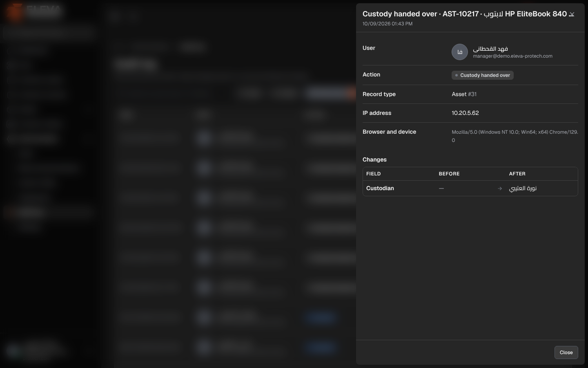Click the dash in the Before column
Viewport: 588px width, 368px height.
[441, 188]
